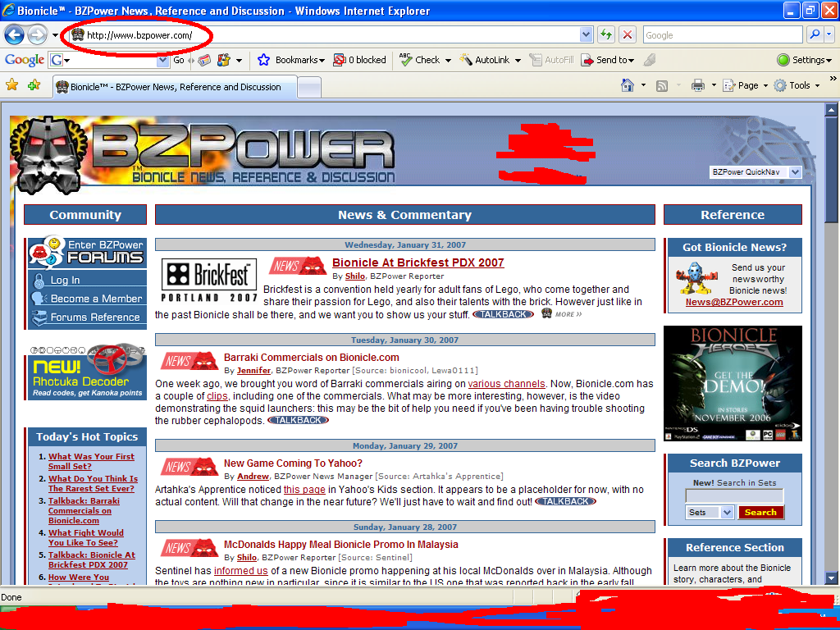Open the Send to menu
The width and height of the screenshot is (840, 630).
pyautogui.click(x=608, y=60)
